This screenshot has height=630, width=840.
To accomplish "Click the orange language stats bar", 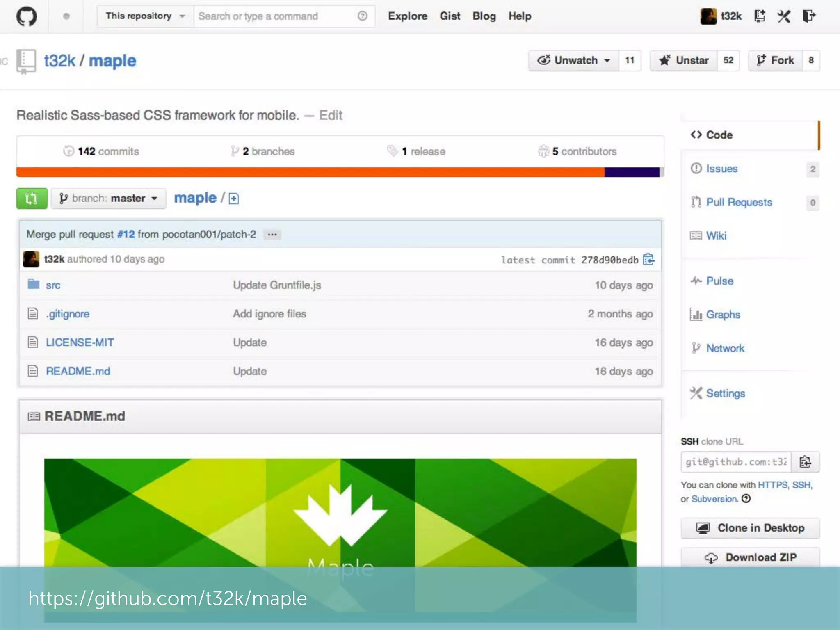I will pyautogui.click(x=310, y=172).
